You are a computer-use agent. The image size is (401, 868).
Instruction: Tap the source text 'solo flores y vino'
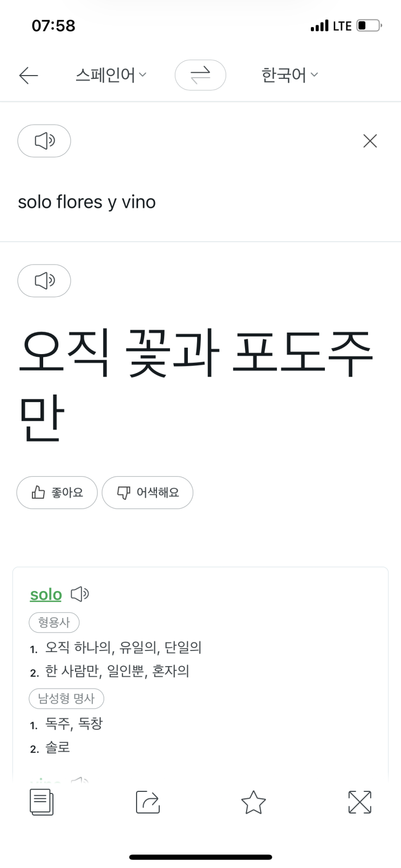87,202
